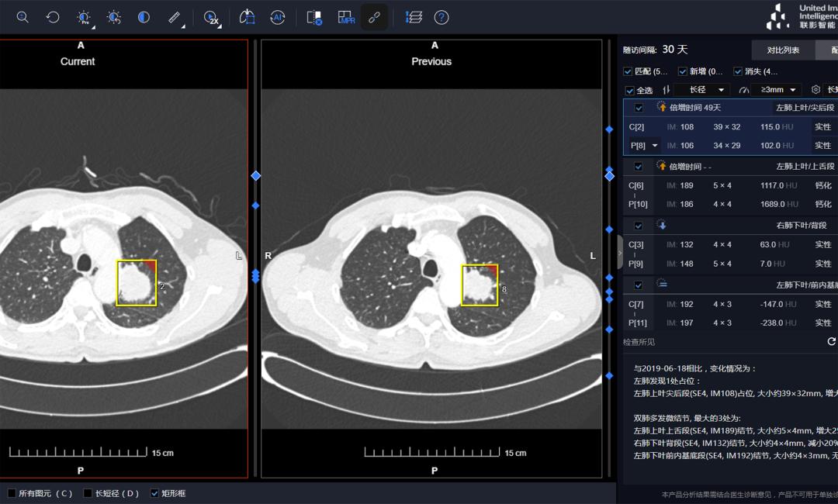
Task: Click the AI refresh analysis icon
Action: (x=277, y=17)
